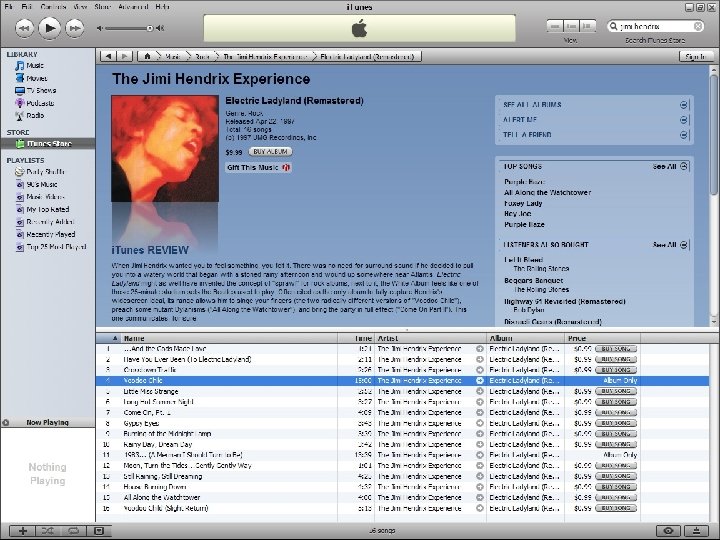720x540 pixels.
Task: Toggle repeat in the bottom bar
Action: click(73, 531)
